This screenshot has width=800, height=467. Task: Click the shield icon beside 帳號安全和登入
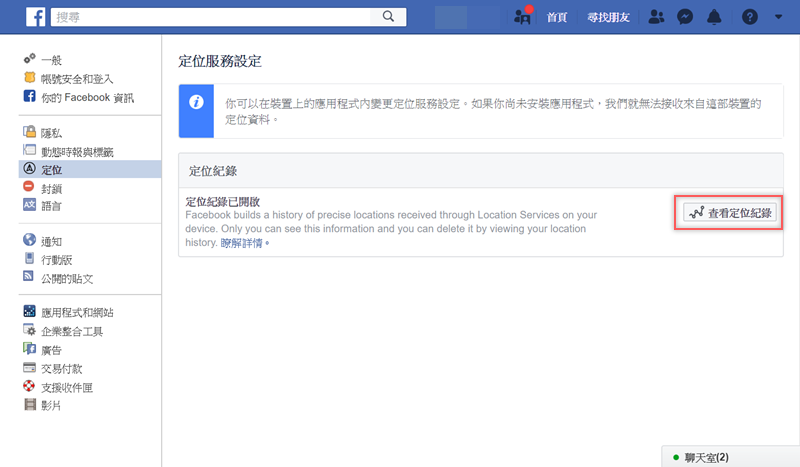point(30,78)
